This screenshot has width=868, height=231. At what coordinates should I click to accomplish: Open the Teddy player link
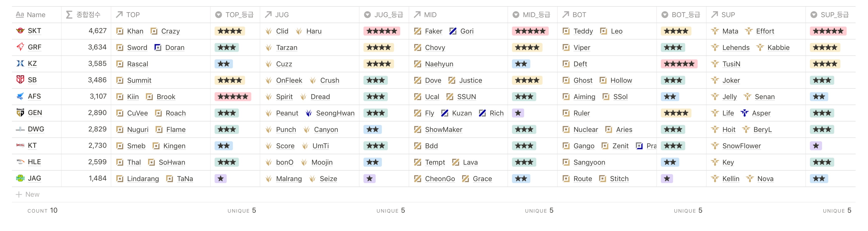click(583, 31)
